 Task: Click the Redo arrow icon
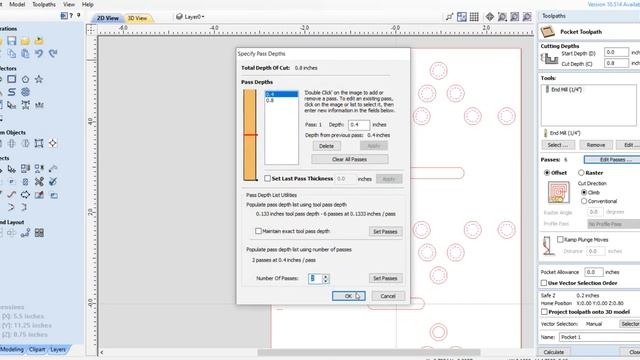(x=53, y=53)
